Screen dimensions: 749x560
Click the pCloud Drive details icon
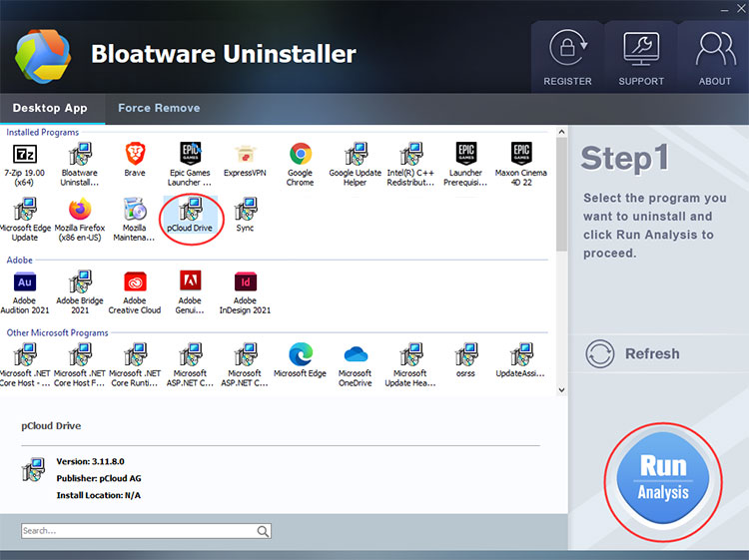33,469
